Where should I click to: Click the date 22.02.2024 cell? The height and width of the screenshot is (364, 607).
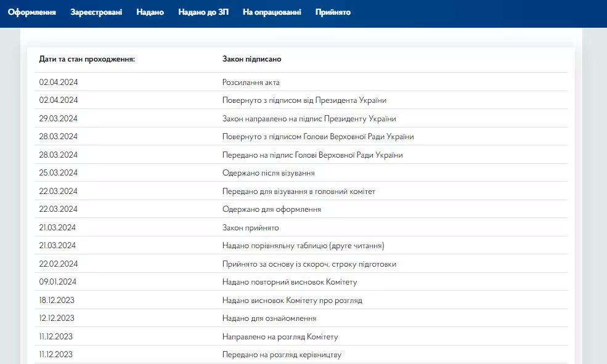(x=58, y=263)
